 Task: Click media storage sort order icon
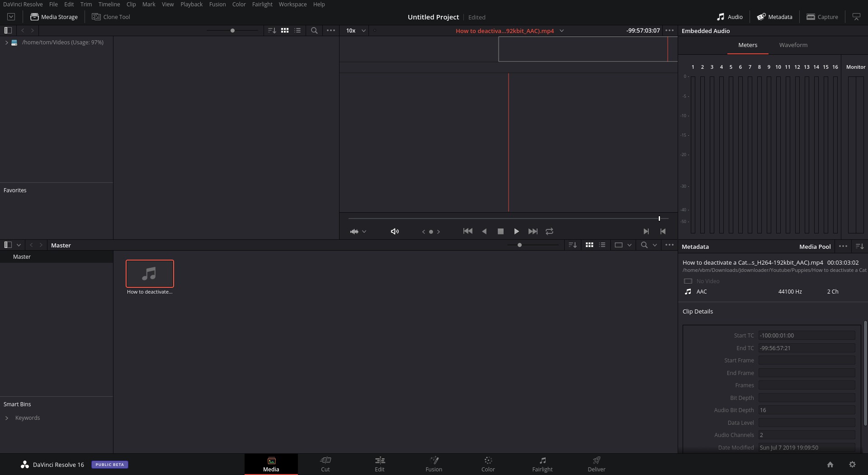coord(272,30)
